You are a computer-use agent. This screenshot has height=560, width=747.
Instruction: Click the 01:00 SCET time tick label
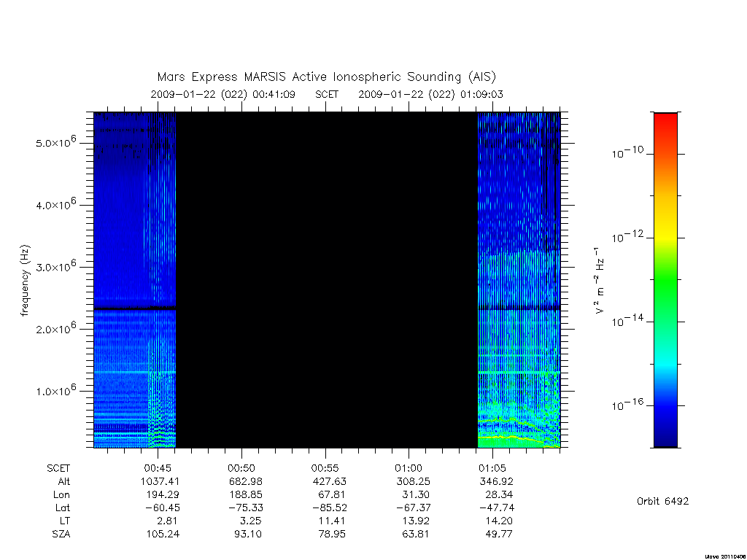(409, 468)
